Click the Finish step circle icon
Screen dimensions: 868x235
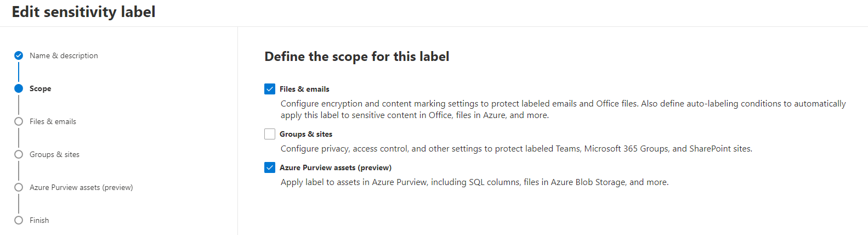(x=19, y=220)
